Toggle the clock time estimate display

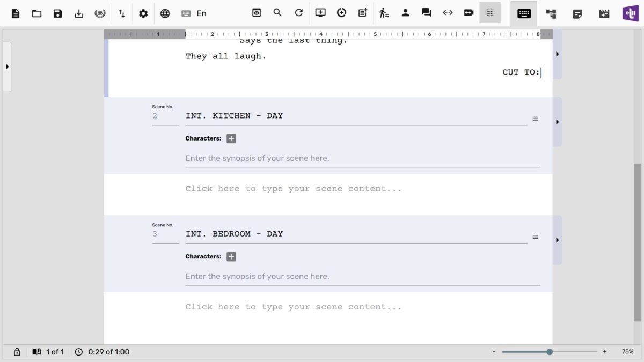(x=79, y=352)
